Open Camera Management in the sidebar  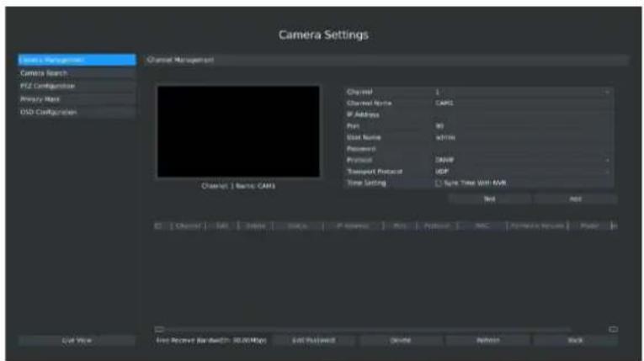tap(77, 60)
